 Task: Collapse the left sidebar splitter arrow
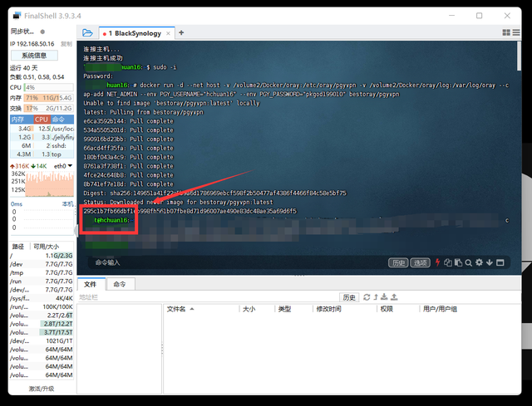(76, 231)
